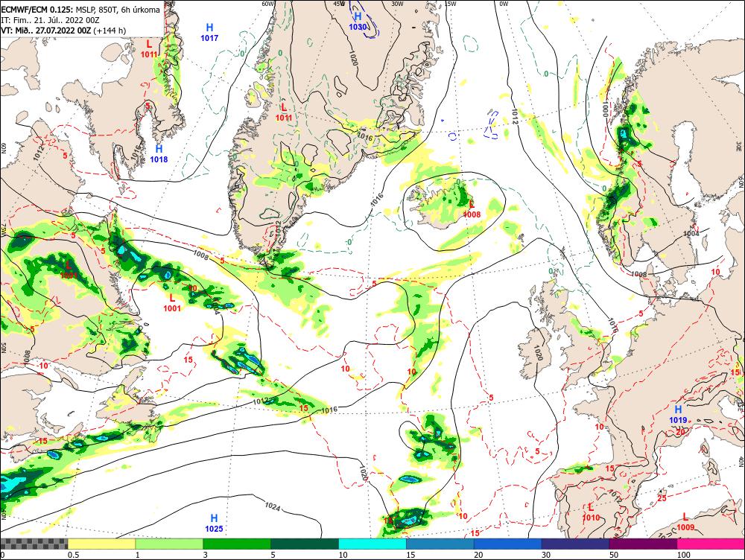Click the L 1008 low near Iceland
Viewport: 745px width, 560px height.
(472, 209)
